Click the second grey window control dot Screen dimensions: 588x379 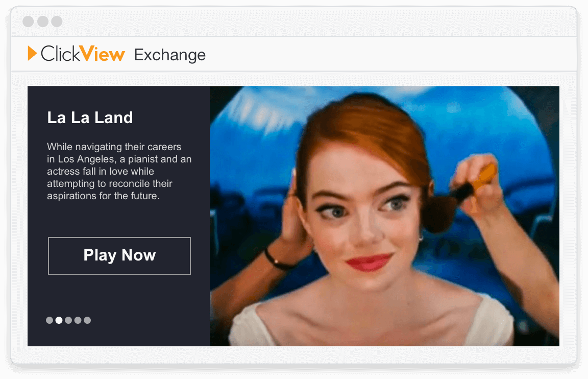43,21
